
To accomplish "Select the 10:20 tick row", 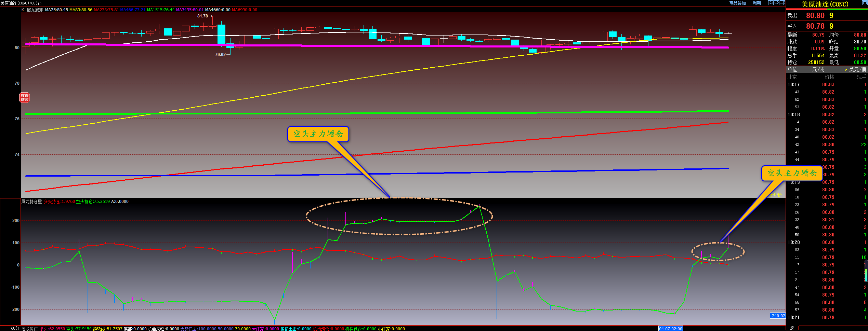I will click(x=827, y=242).
